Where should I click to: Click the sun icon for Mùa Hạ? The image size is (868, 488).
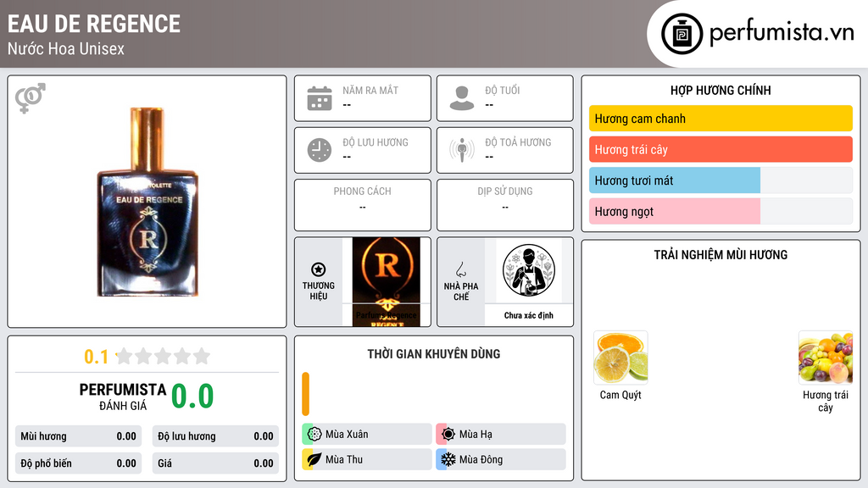(x=448, y=435)
